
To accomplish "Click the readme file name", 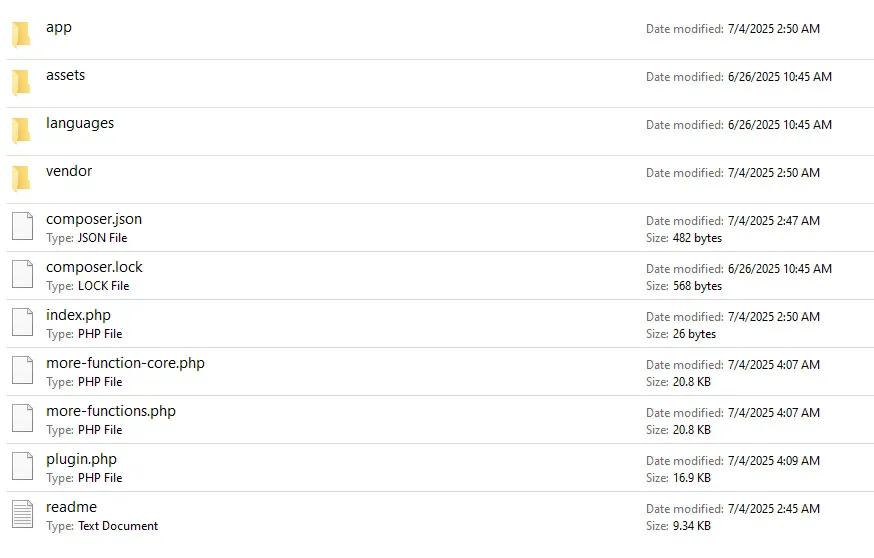I will (x=71, y=507).
